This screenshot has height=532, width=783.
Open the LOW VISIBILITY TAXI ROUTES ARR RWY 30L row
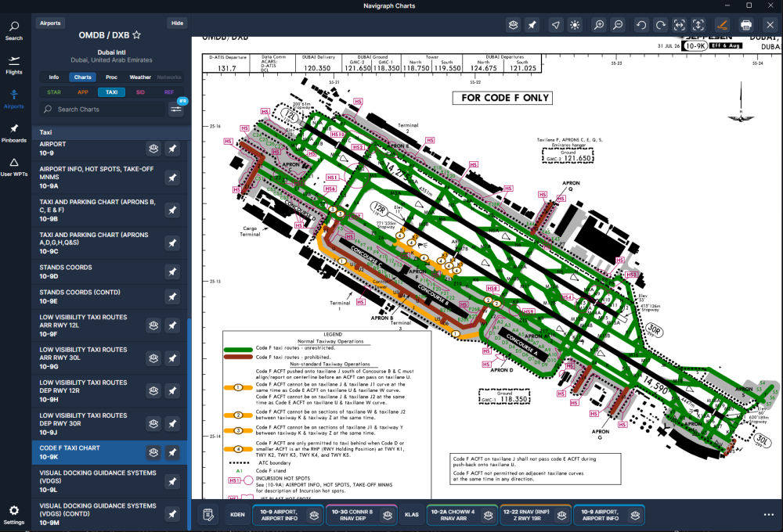click(110, 358)
